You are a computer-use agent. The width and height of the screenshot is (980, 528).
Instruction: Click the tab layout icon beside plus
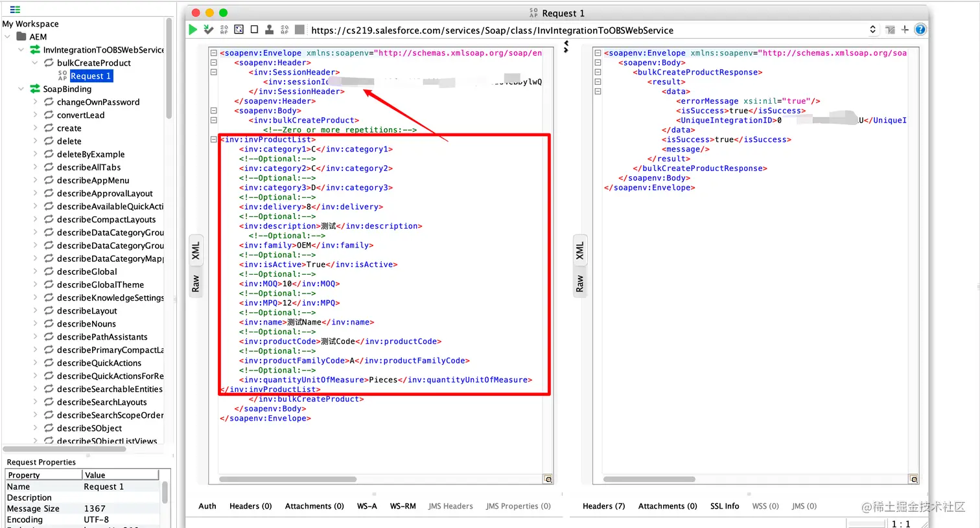coord(890,30)
